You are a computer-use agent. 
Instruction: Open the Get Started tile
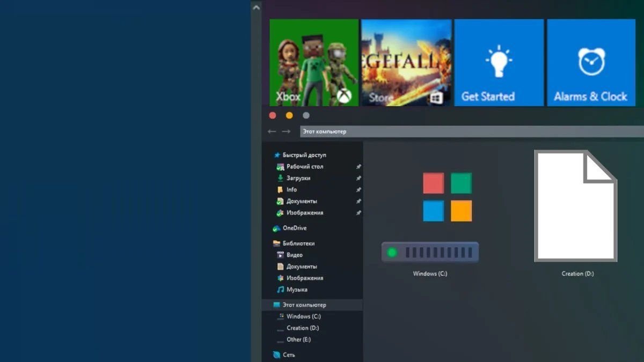tap(499, 63)
